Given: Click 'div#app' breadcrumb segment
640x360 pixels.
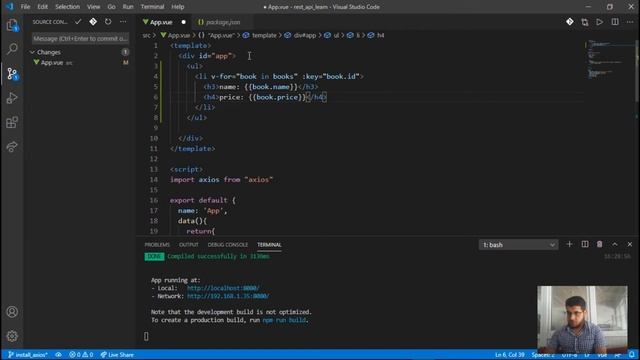Looking at the screenshot, I should (305, 36).
